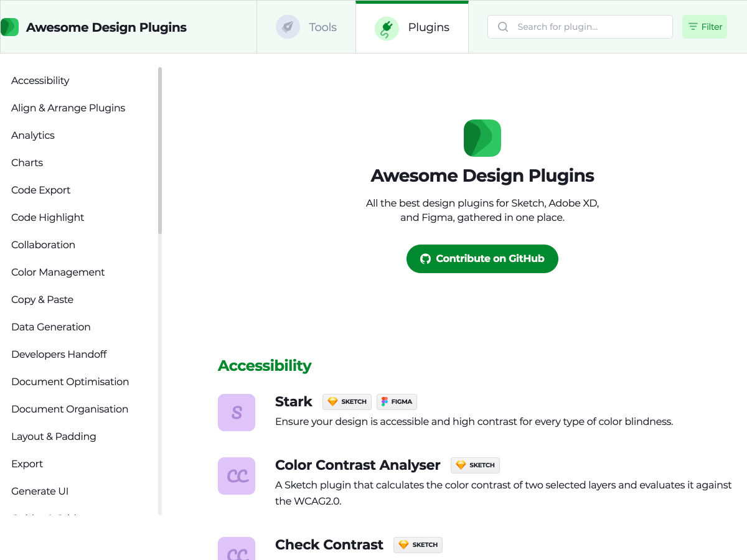Click the Sketch badge on Check Contrast

tap(418, 545)
